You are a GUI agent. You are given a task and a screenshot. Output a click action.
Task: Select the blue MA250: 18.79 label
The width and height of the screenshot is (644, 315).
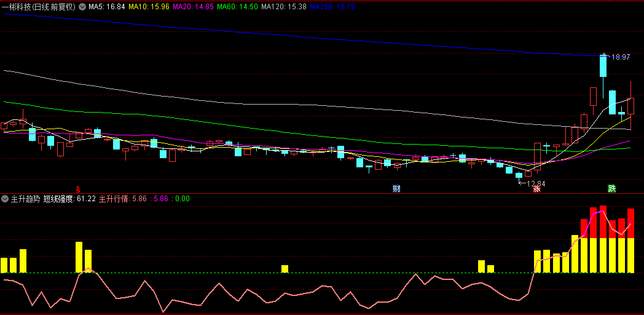click(x=332, y=7)
